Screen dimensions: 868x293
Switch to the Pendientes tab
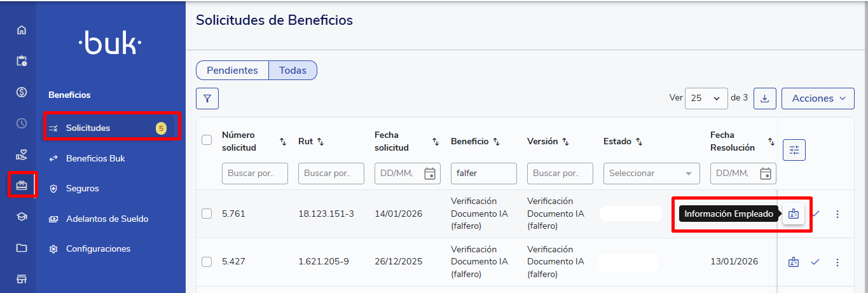[232, 71]
